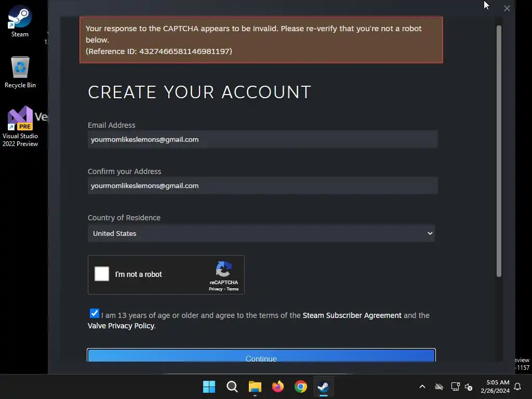
Task: Open reCAPTCHA Privacy link
Action: [x=216, y=289]
